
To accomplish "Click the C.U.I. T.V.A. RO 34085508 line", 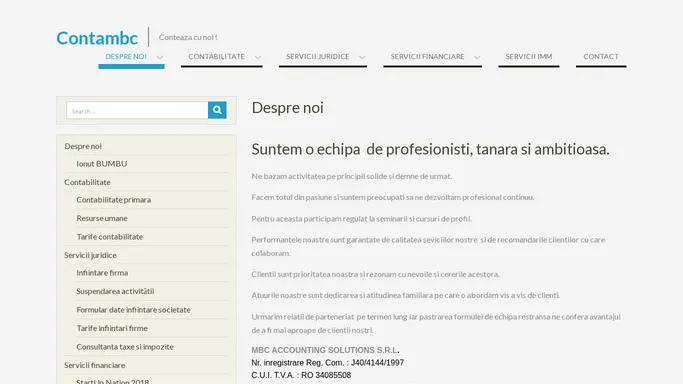I will coord(301,375).
